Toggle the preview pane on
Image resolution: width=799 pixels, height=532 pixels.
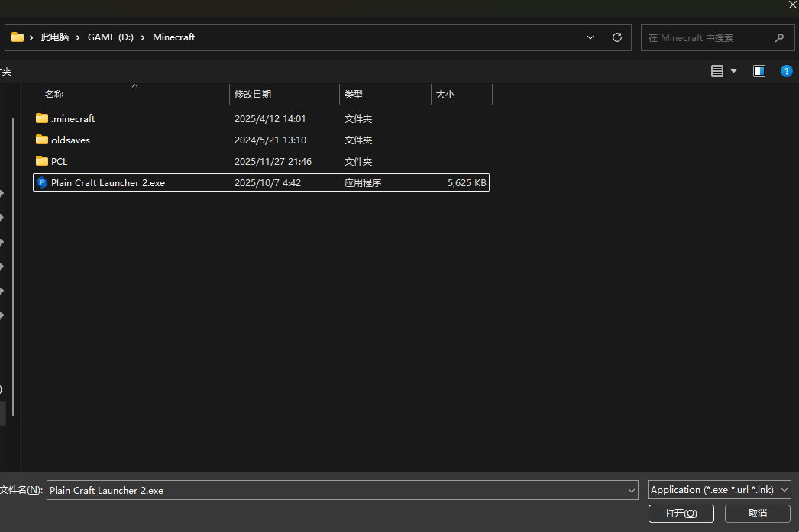tap(759, 71)
